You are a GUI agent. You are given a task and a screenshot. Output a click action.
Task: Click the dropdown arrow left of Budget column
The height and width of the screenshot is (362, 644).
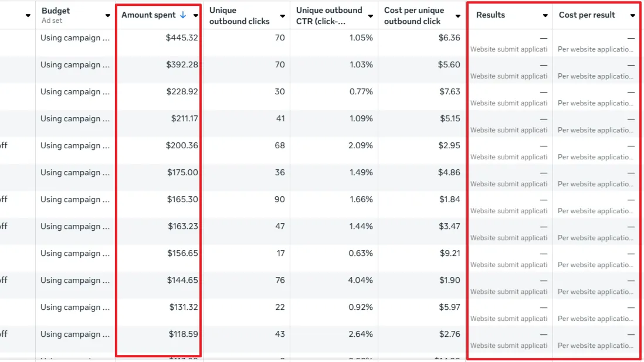[28, 16]
